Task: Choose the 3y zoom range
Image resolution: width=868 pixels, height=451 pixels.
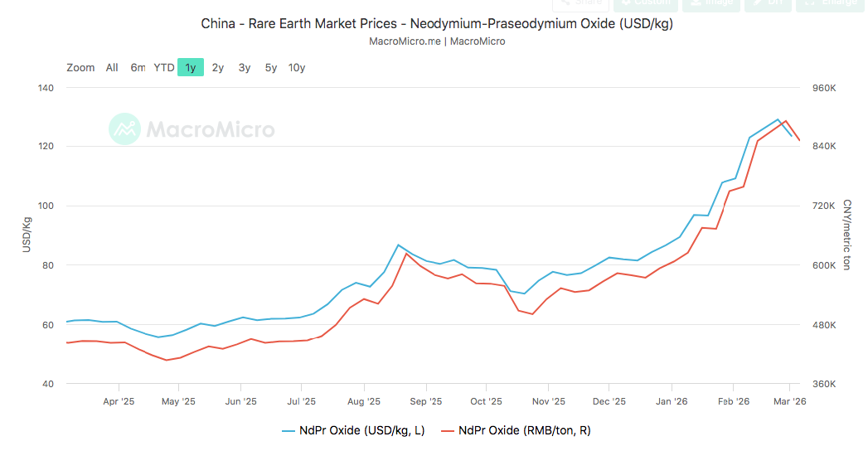Action: pyautogui.click(x=245, y=68)
